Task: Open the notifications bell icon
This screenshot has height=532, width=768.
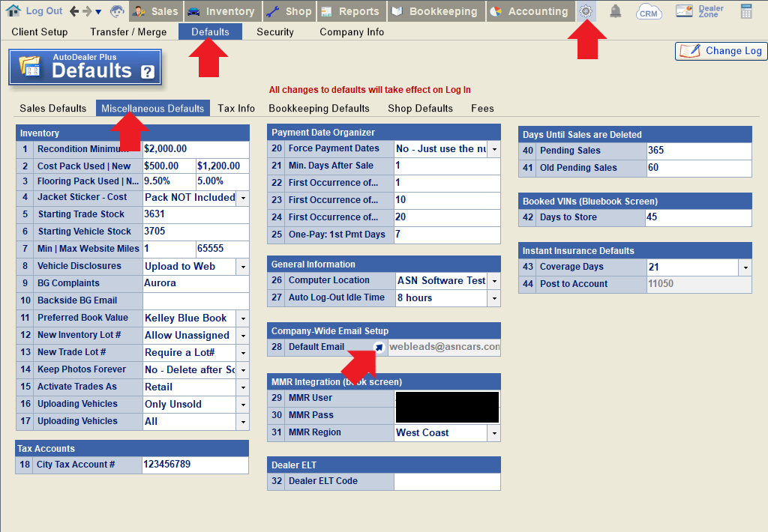Action: 615,11
